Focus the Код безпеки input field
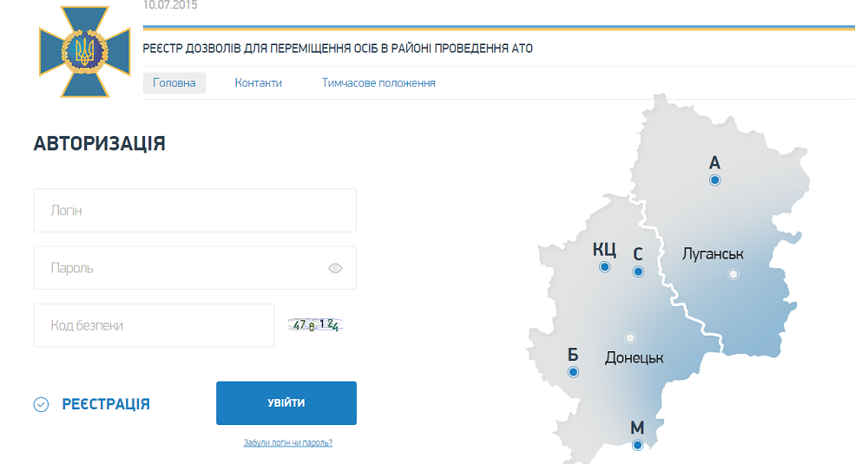This screenshot has width=868, height=464. click(154, 325)
